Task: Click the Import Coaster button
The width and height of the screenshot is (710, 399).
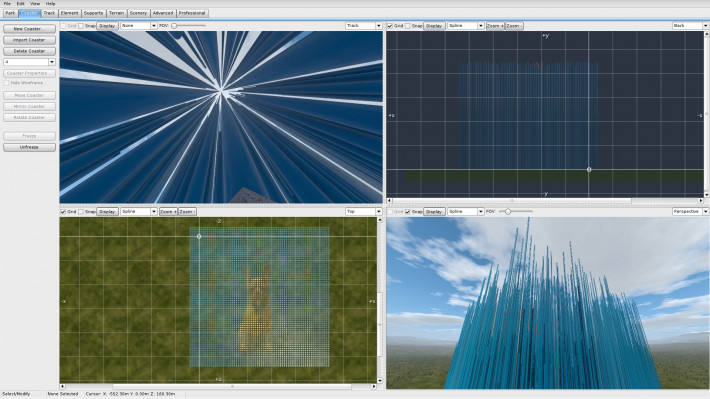Action: [29, 40]
